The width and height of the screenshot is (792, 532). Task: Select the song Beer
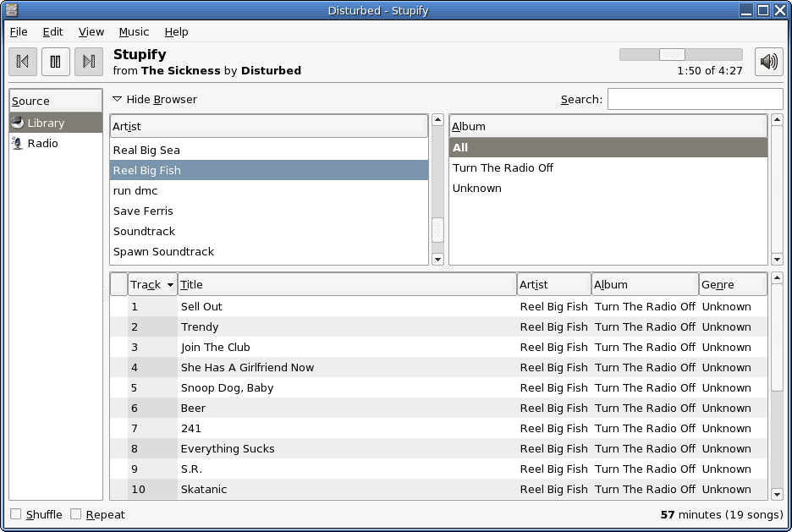(438, 408)
